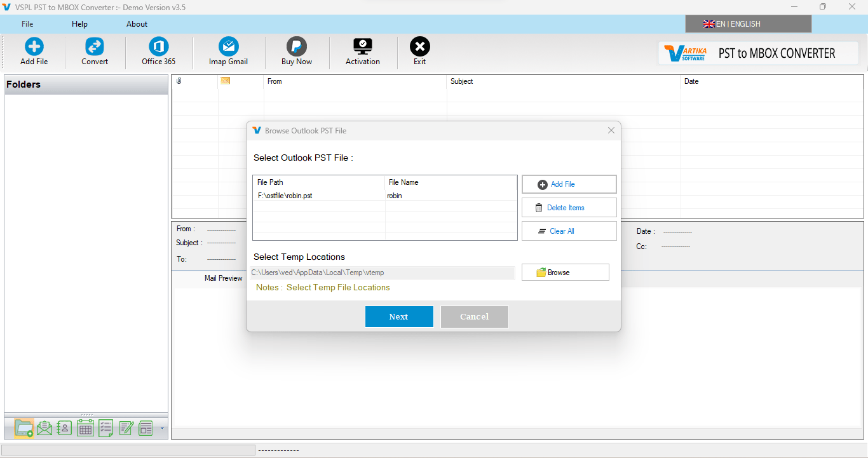Click the Add File button in dialog
The height and width of the screenshot is (458, 868).
pyautogui.click(x=569, y=184)
